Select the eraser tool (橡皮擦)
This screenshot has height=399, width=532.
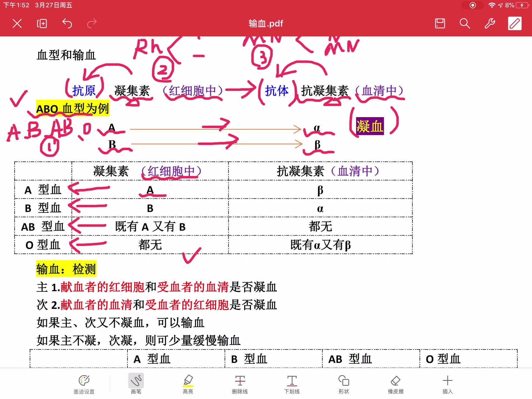(396, 384)
